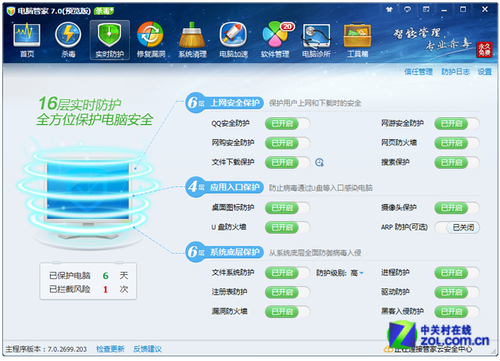Toggle 注册表防护 switch
This screenshot has width=500, height=361.
(287, 292)
